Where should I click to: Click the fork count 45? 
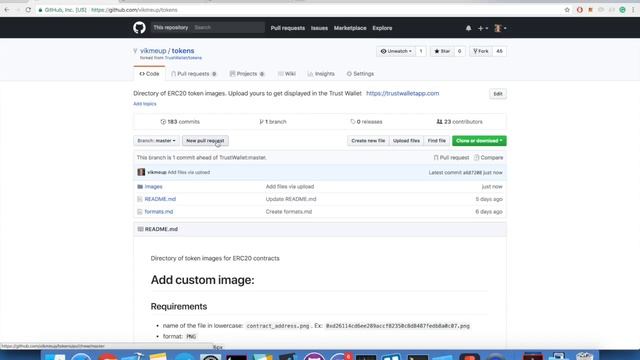(499, 51)
